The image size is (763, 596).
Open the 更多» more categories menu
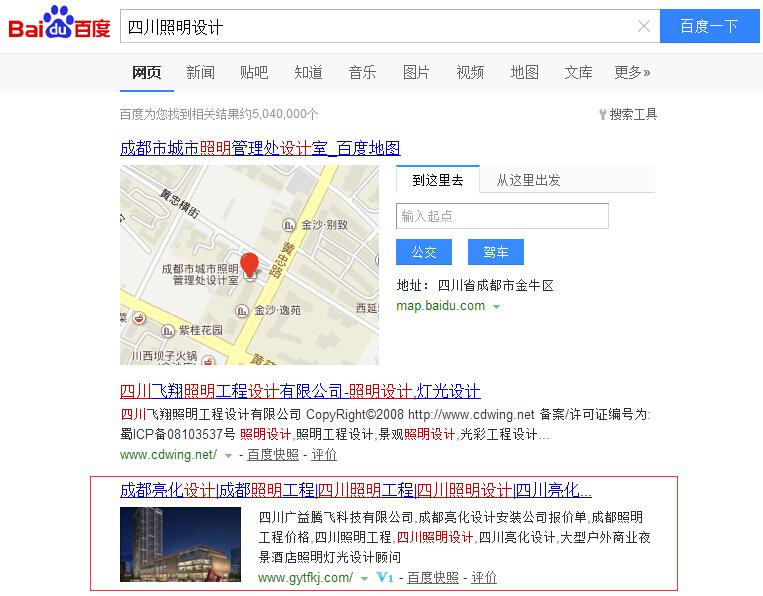632,72
